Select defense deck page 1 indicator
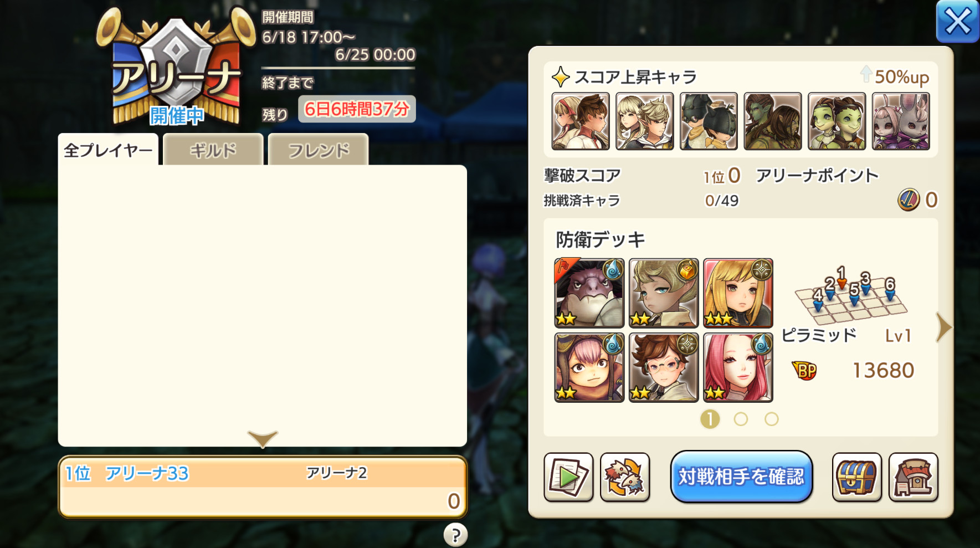This screenshot has width=980, height=548. pyautogui.click(x=710, y=419)
